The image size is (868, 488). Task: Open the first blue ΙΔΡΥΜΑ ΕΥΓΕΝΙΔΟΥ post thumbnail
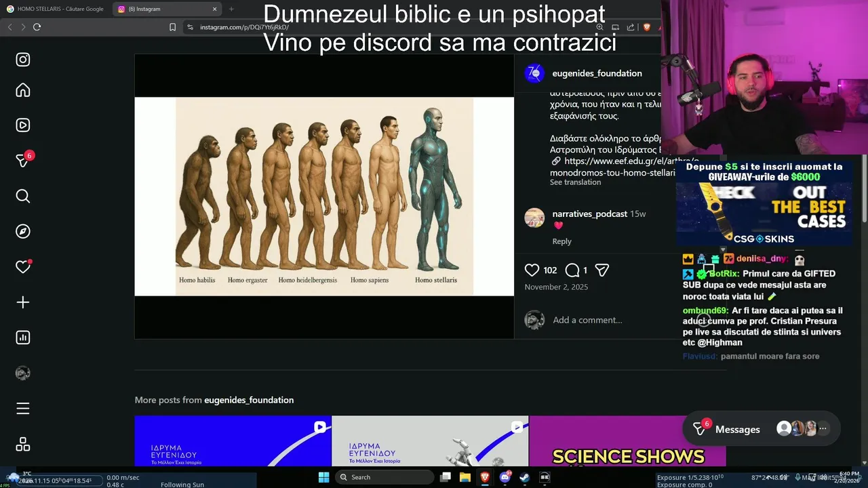coord(233,441)
